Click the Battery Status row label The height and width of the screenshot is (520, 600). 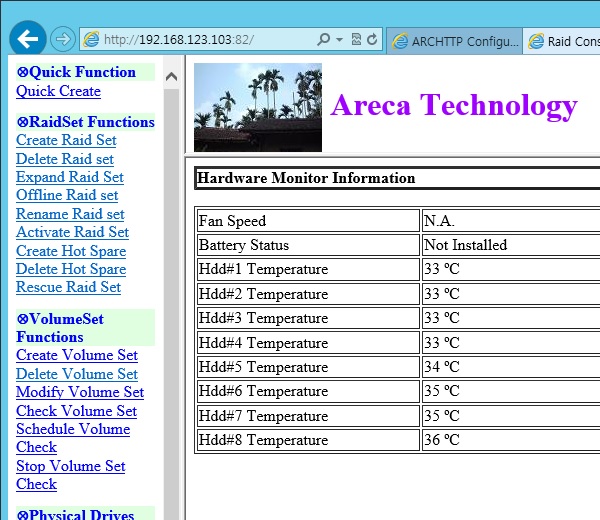tap(244, 245)
